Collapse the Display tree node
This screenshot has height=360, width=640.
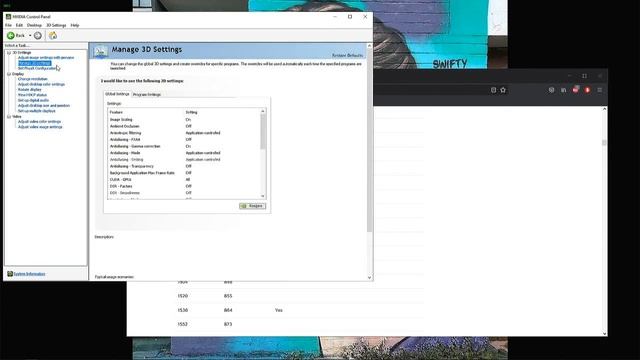(x=9, y=74)
